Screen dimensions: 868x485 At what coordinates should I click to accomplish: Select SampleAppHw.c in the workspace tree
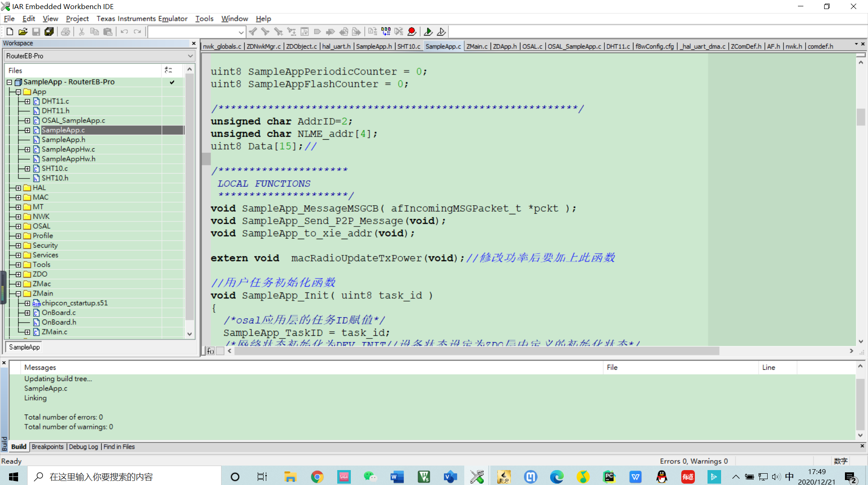68,150
